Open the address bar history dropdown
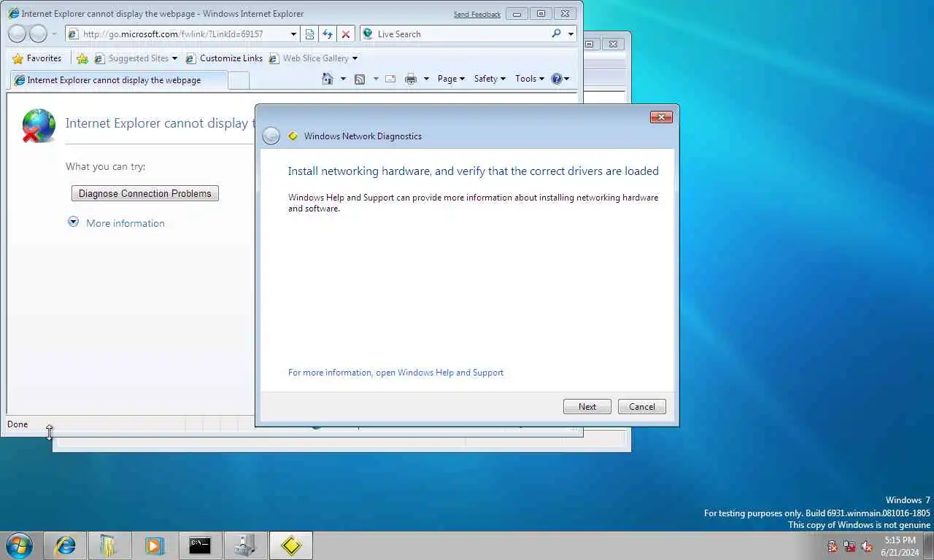The height and width of the screenshot is (560, 934). (x=293, y=34)
